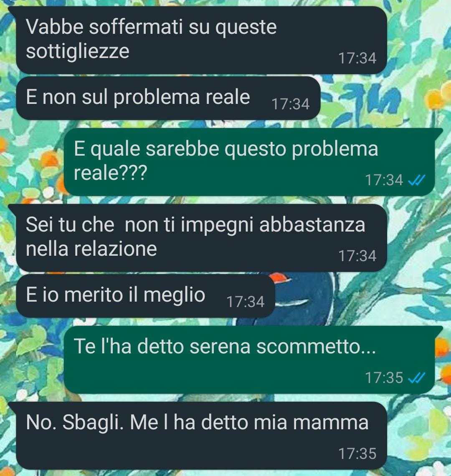Screen dimensions: 451x476
Task: Click the 17:35 timestamp on the "serena scommetto" message
Action: point(384,378)
